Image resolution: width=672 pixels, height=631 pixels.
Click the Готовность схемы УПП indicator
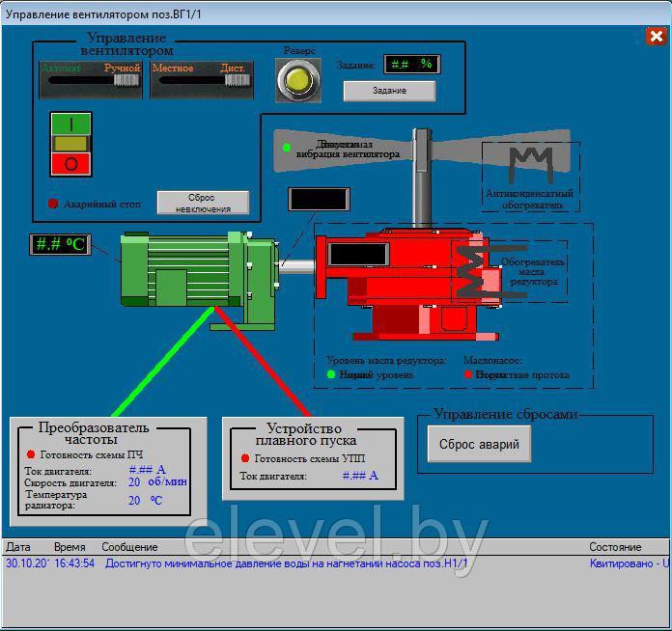point(245,458)
